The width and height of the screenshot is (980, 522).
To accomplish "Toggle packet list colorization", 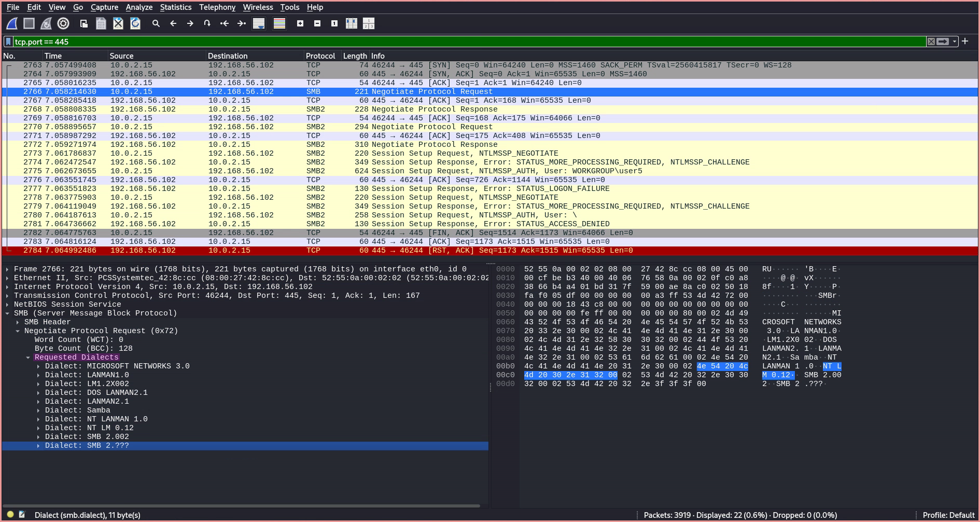I will (279, 23).
